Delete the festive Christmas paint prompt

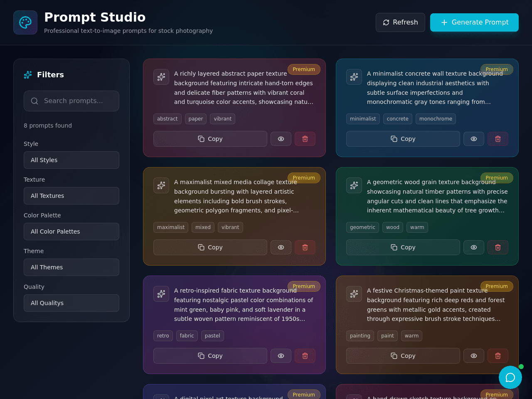click(498, 356)
